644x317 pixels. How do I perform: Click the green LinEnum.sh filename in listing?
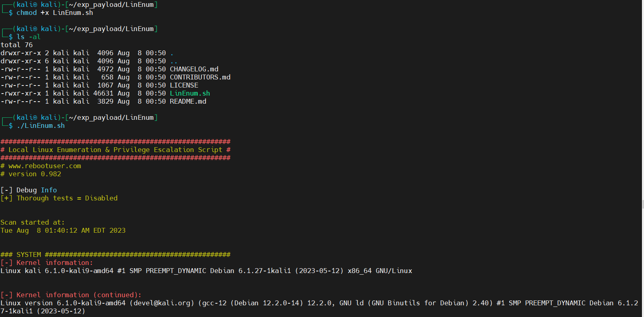click(x=190, y=93)
